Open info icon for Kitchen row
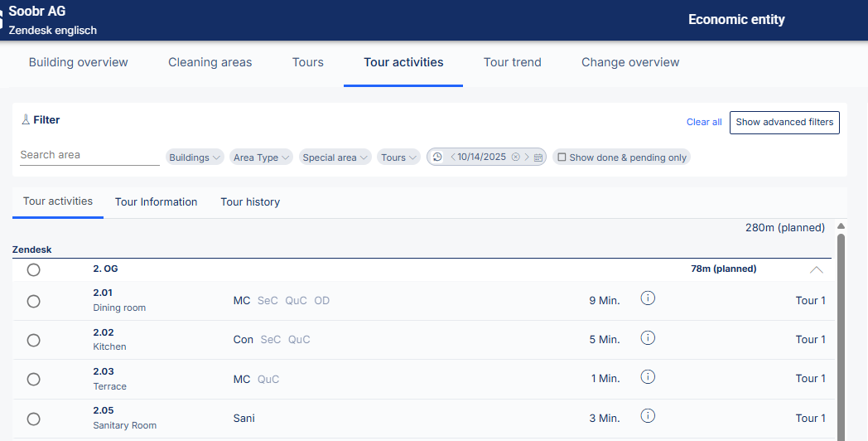 point(648,337)
